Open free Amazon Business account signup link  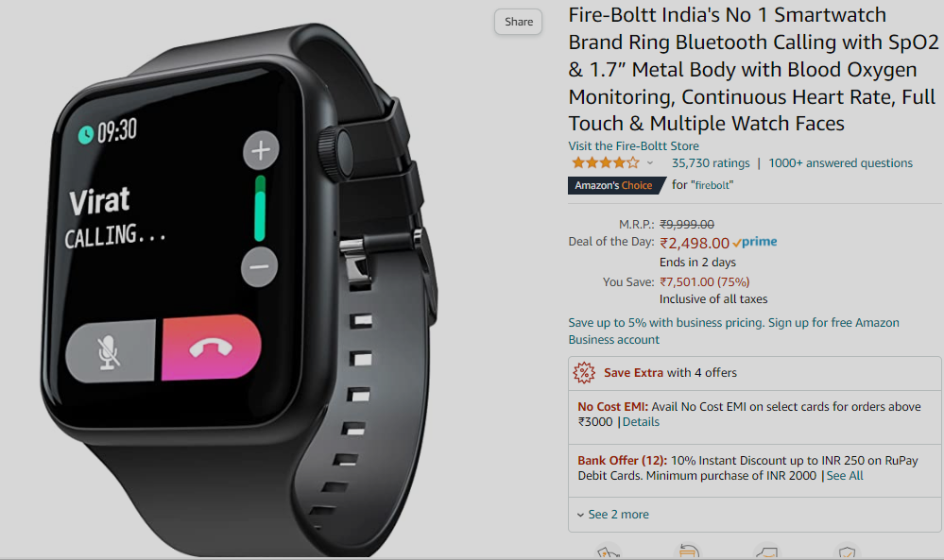point(734,331)
